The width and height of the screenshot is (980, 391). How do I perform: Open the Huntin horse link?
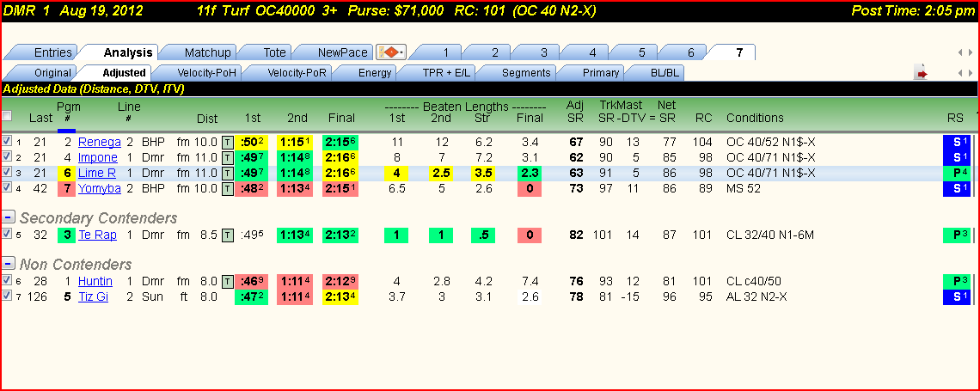[95, 283]
